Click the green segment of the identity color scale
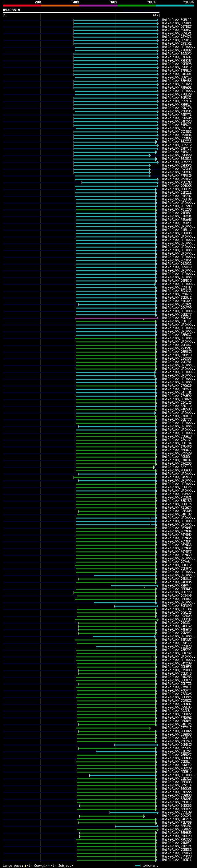This screenshot has width=197, height=868. pos(137,6)
